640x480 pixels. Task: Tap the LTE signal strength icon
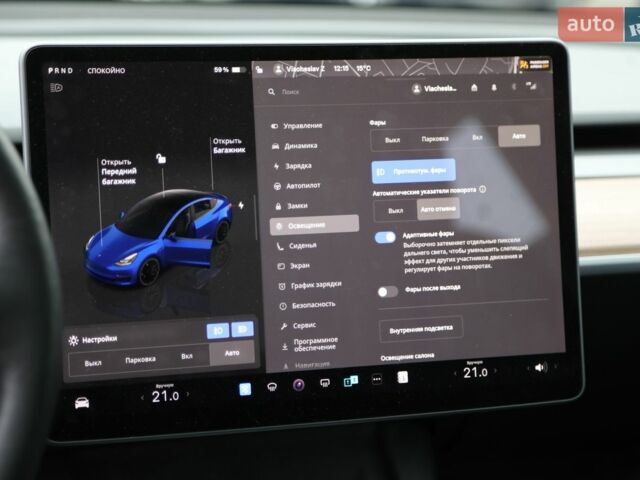pos(531,86)
